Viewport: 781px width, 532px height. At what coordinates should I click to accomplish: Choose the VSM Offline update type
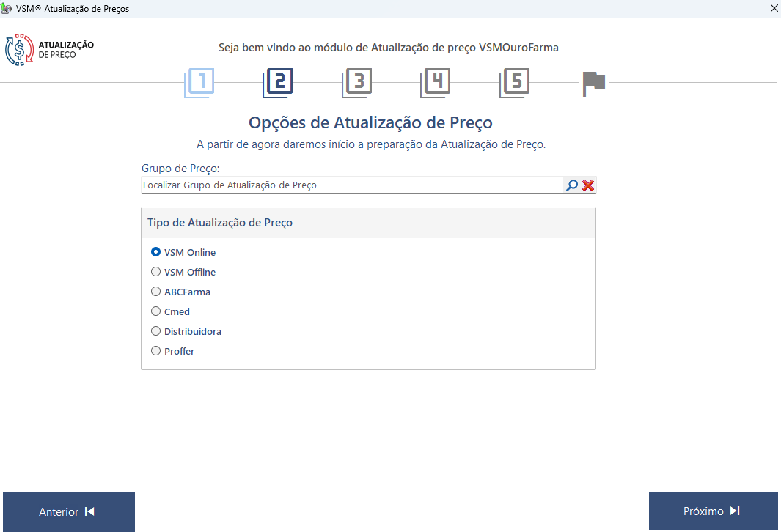pyautogui.click(x=155, y=272)
